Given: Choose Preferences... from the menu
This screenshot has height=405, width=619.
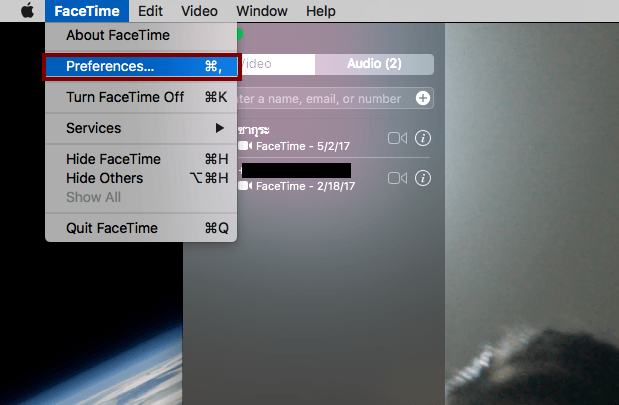Looking at the screenshot, I should tap(141, 66).
